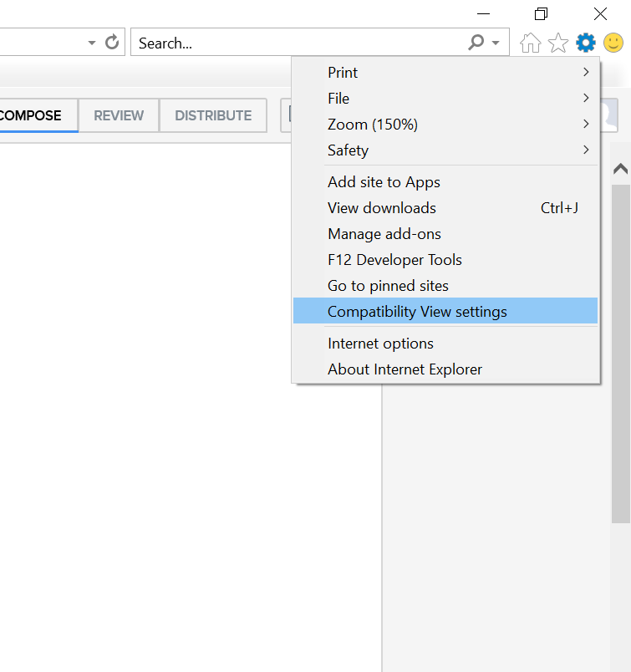This screenshot has height=672, width=631.
Task: Open Manage add-ons
Action: click(445, 234)
